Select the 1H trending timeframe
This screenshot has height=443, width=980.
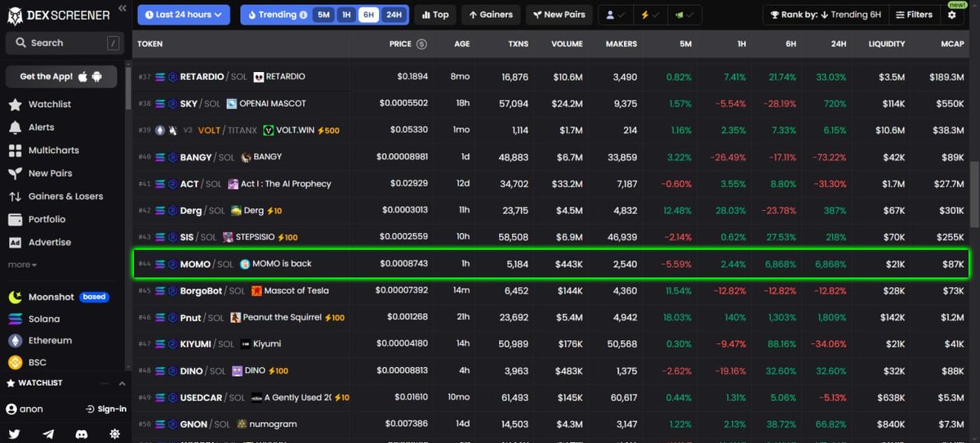[x=346, y=15]
